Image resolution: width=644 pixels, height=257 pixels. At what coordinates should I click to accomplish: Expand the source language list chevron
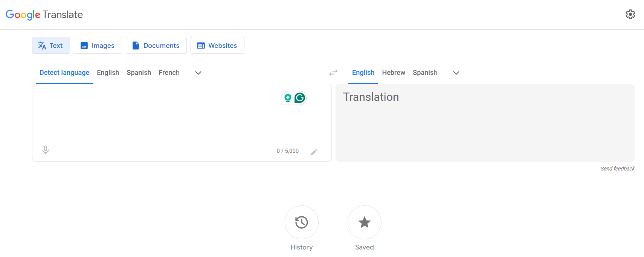click(198, 73)
